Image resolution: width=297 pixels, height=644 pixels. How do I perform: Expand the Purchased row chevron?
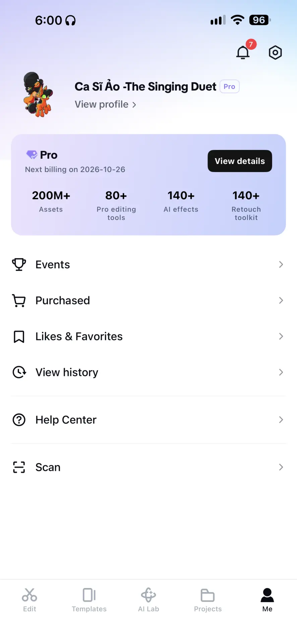pos(281,301)
